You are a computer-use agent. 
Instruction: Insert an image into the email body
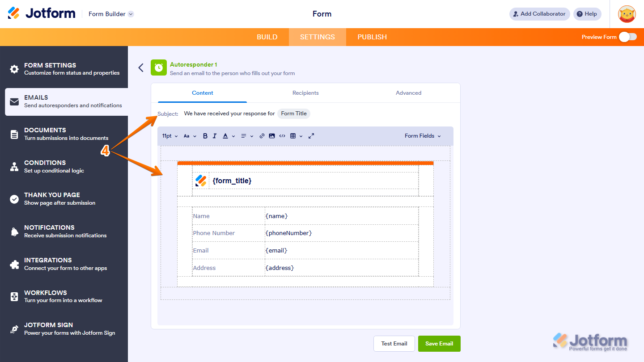pyautogui.click(x=272, y=136)
